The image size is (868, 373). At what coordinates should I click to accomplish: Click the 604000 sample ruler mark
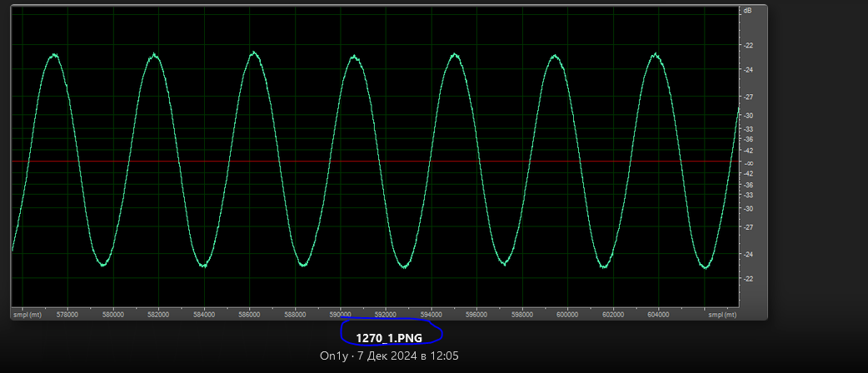coord(658,315)
